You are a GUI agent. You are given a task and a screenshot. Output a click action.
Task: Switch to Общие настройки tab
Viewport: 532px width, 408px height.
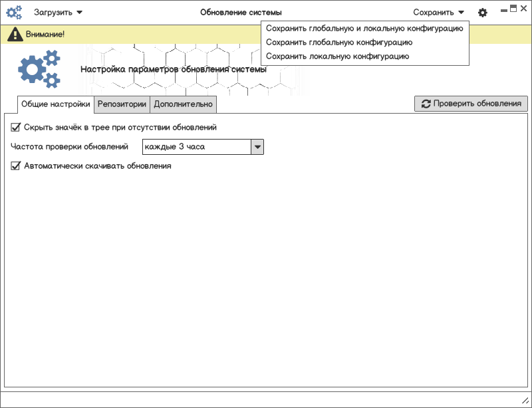click(x=56, y=104)
